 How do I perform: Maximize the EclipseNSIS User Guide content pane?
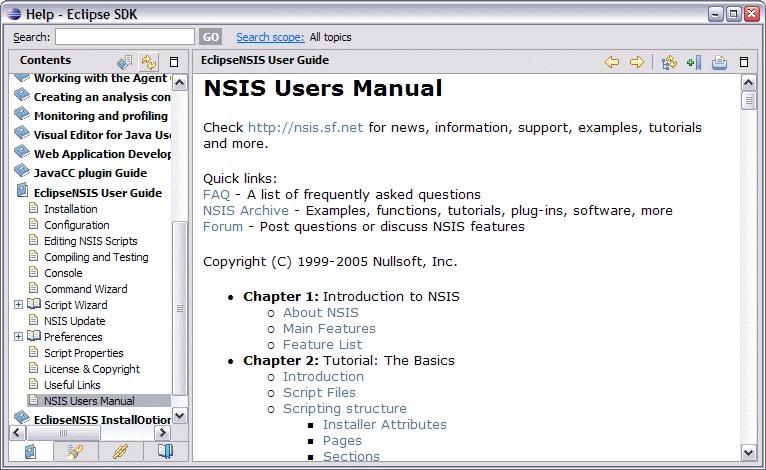tap(743, 62)
